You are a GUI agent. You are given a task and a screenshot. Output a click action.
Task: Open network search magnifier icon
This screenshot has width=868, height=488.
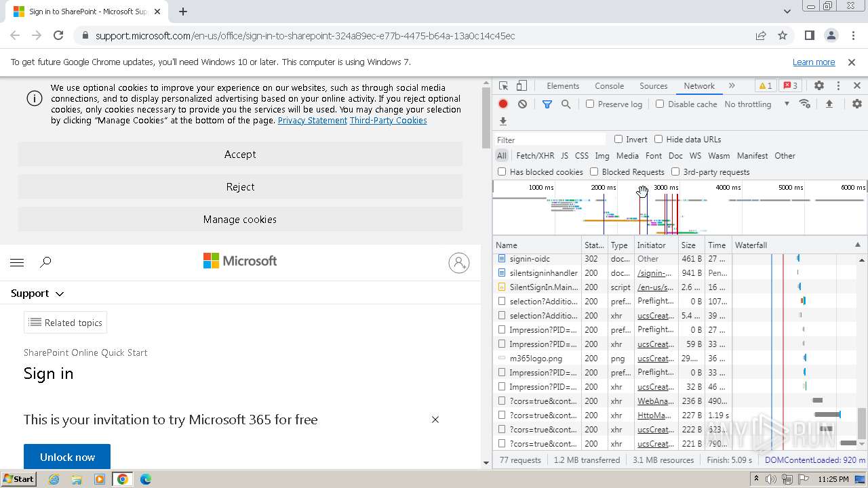click(x=566, y=104)
